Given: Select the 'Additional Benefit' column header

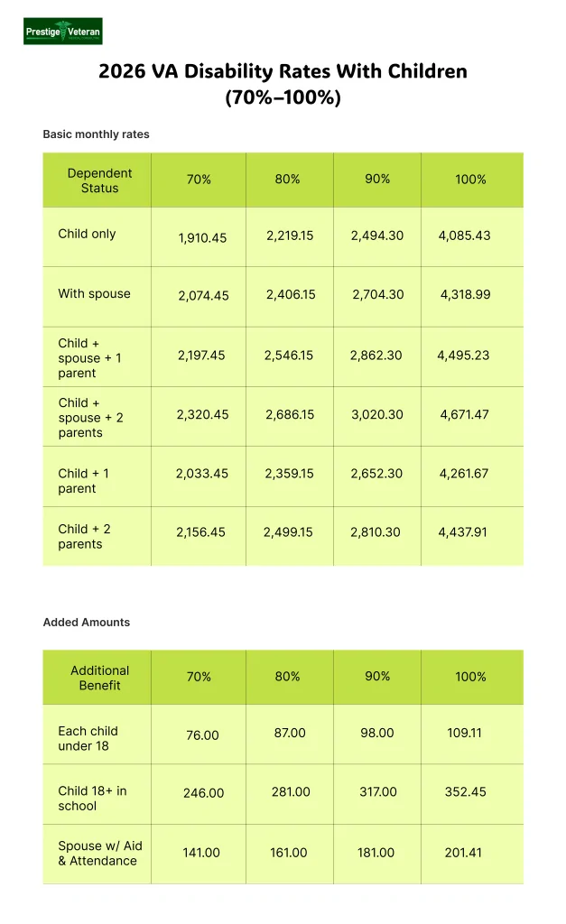Looking at the screenshot, I should click(x=99, y=678).
